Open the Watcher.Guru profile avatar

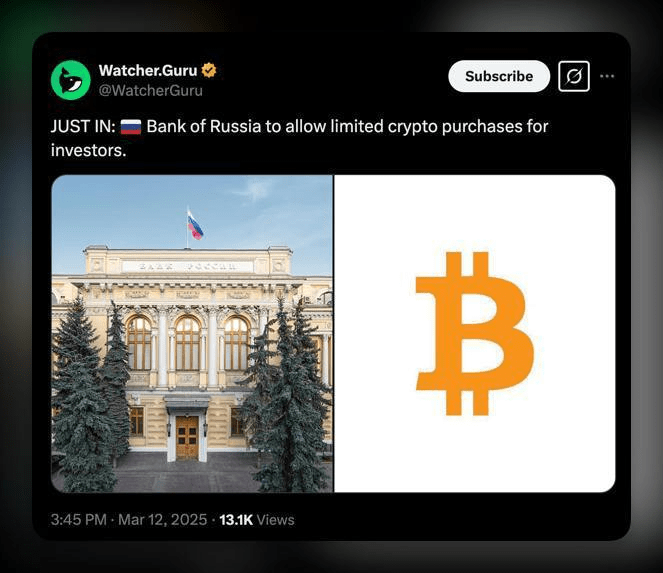coord(71,80)
